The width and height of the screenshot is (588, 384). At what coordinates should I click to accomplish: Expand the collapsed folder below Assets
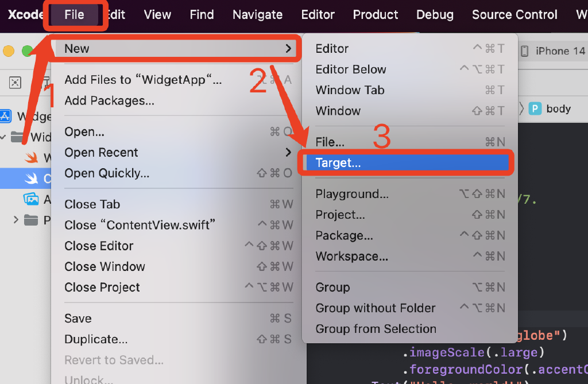[16, 220]
